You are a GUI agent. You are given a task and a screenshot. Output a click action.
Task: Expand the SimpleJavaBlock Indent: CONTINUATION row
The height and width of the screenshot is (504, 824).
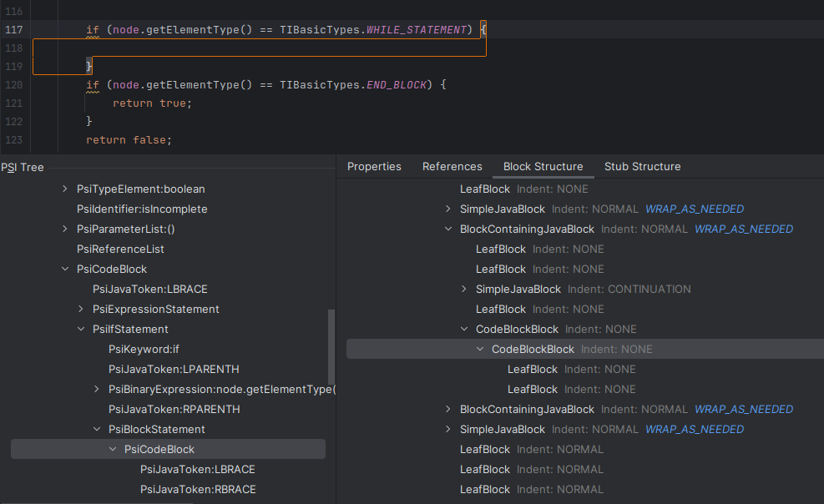463,289
